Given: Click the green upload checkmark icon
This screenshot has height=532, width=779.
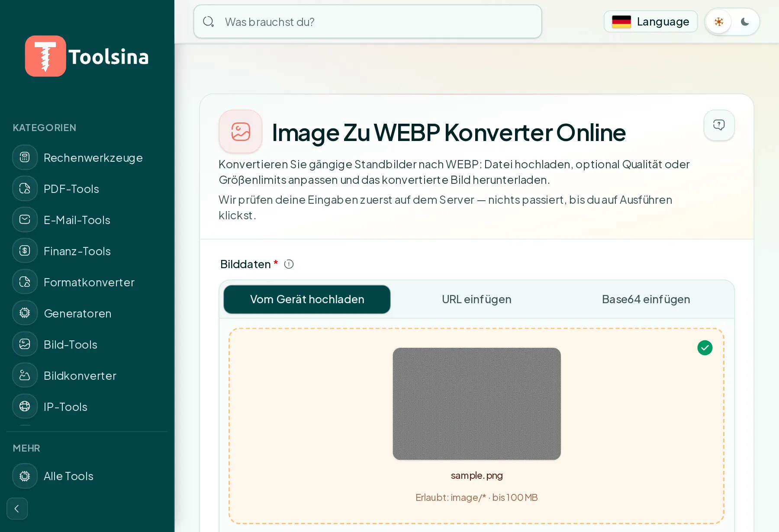Looking at the screenshot, I should (x=705, y=348).
